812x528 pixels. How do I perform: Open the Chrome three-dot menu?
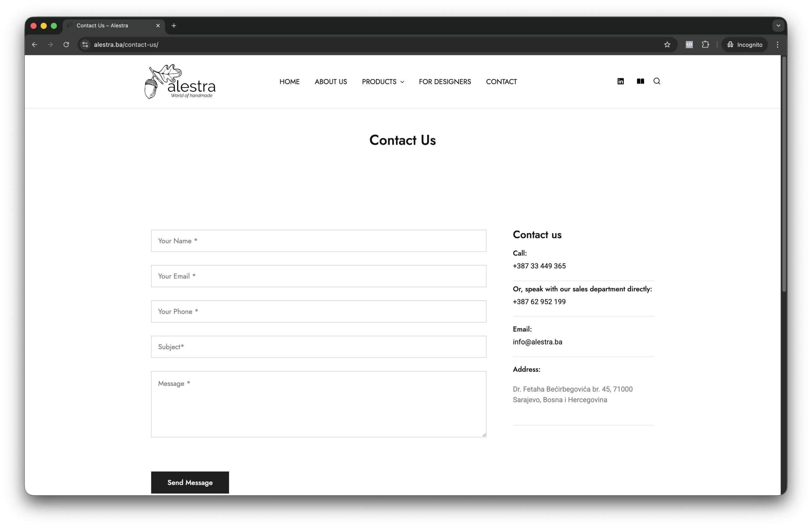coord(777,45)
